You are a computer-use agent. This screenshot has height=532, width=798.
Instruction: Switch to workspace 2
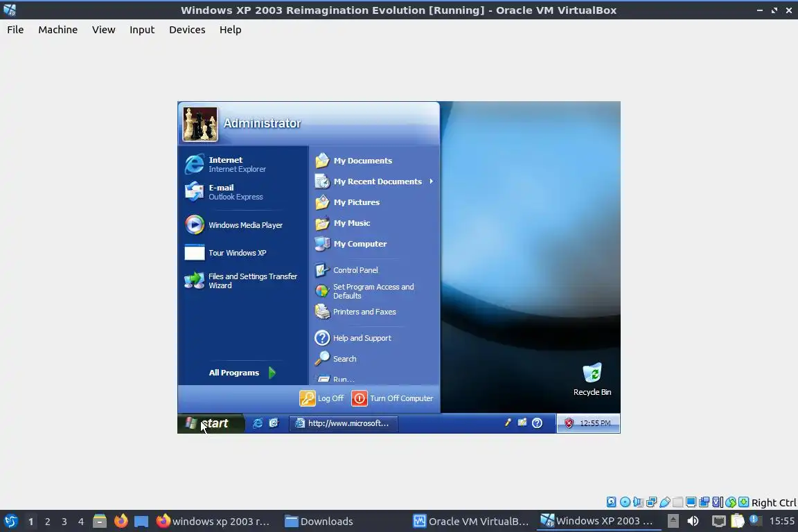(x=47, y=522)
